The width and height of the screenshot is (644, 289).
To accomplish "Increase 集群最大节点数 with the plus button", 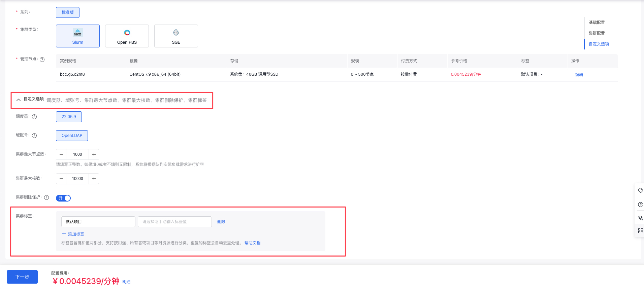I will tap(94, 154).
